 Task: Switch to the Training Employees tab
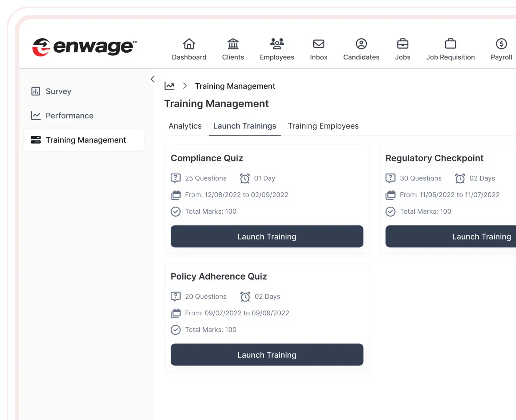click(x=323, y=126)
